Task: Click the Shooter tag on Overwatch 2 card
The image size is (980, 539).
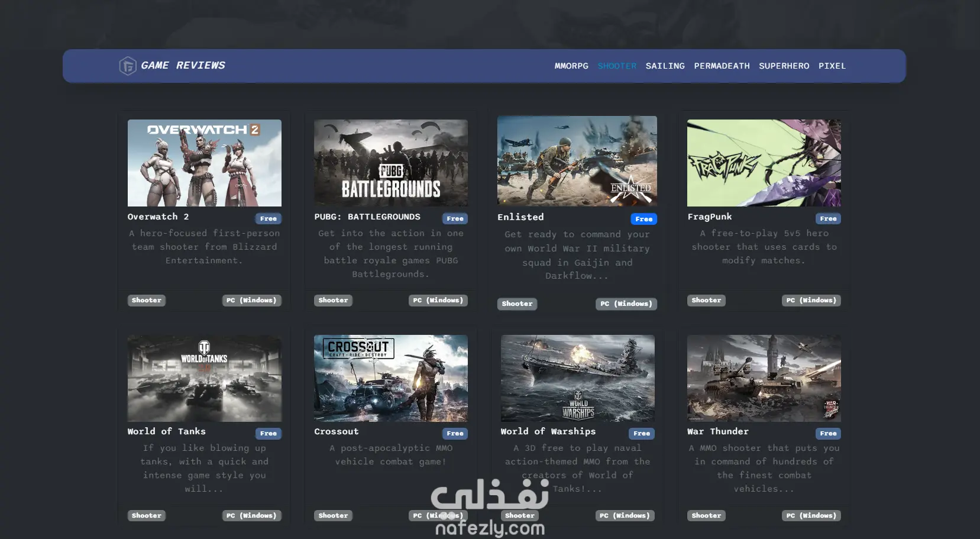Action: click(x=147, y=300)
